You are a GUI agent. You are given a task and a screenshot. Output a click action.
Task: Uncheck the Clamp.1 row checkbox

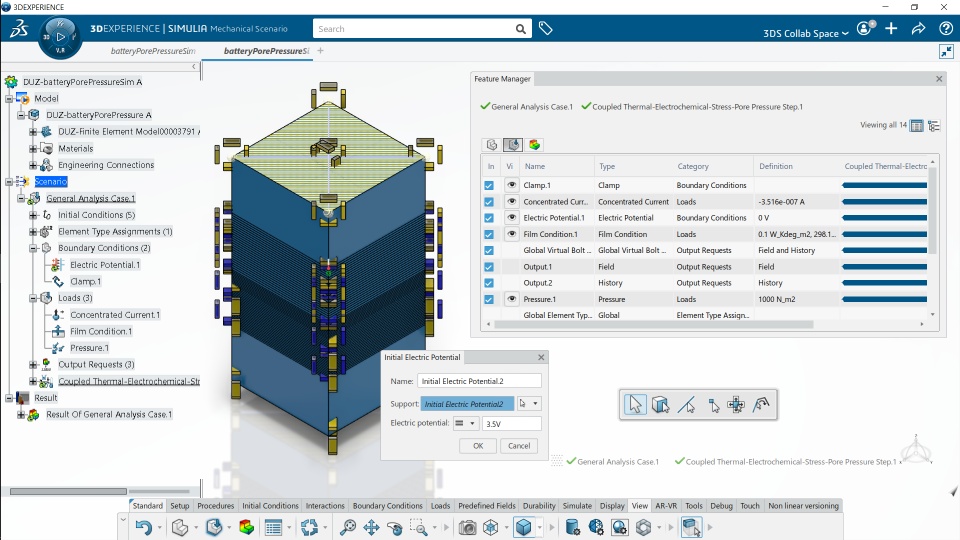pyautogui.click(x=489, y=186)
